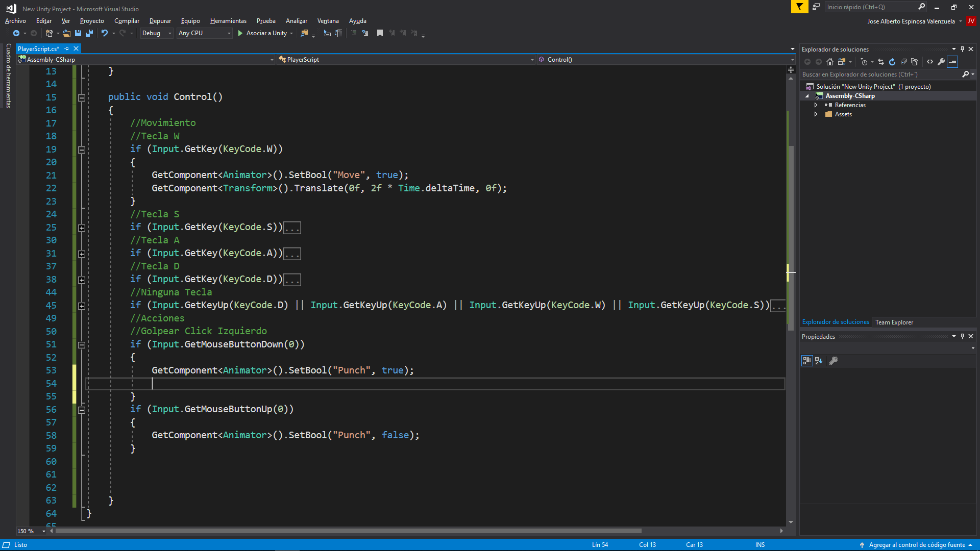Close the PlayerScript.cs tab
Image resolution: width=980 pixels, height=551 pixels.
click(x=76, y=48)
